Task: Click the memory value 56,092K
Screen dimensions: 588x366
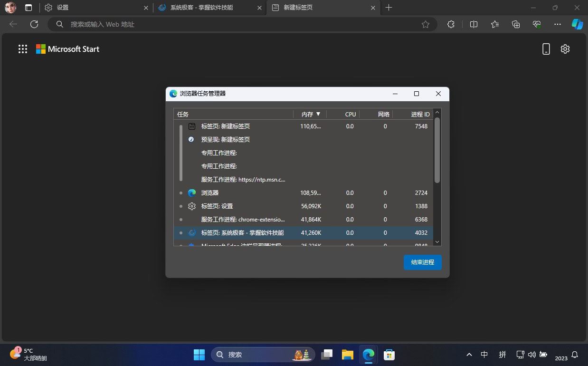Action: pyautogui.click(x=311, y=206)
